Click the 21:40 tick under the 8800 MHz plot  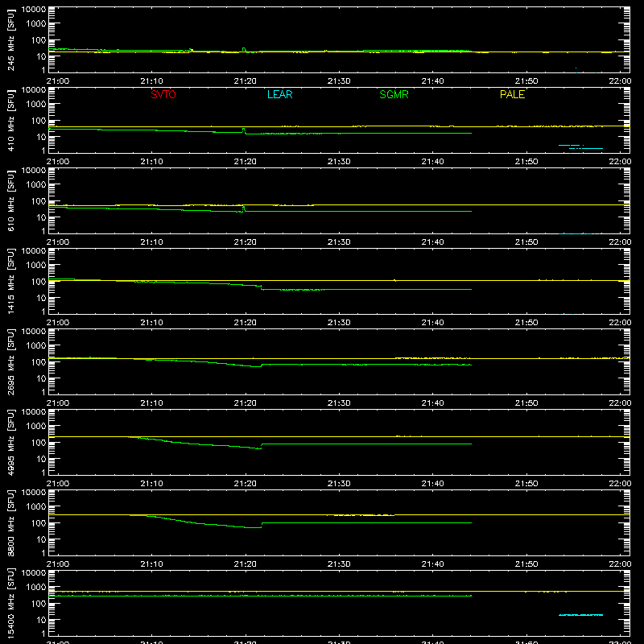432,564
